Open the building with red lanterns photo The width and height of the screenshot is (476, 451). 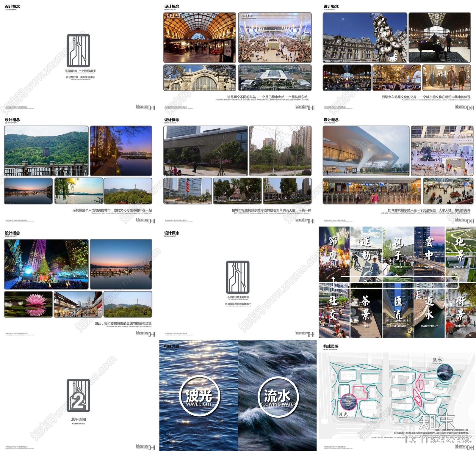click(188, 191)
